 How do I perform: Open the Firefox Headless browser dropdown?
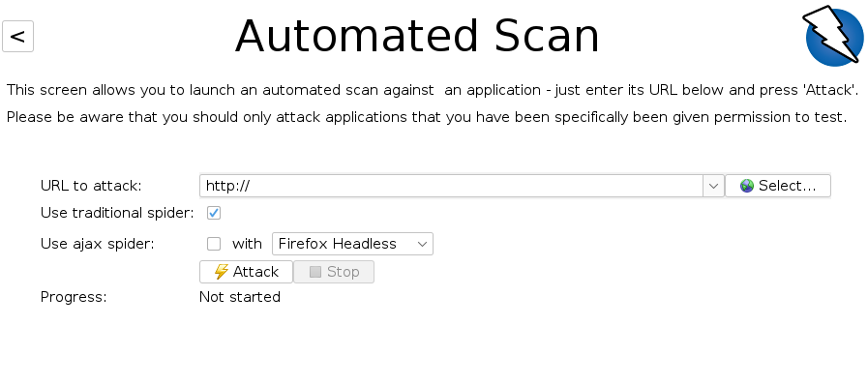point(352,244)
